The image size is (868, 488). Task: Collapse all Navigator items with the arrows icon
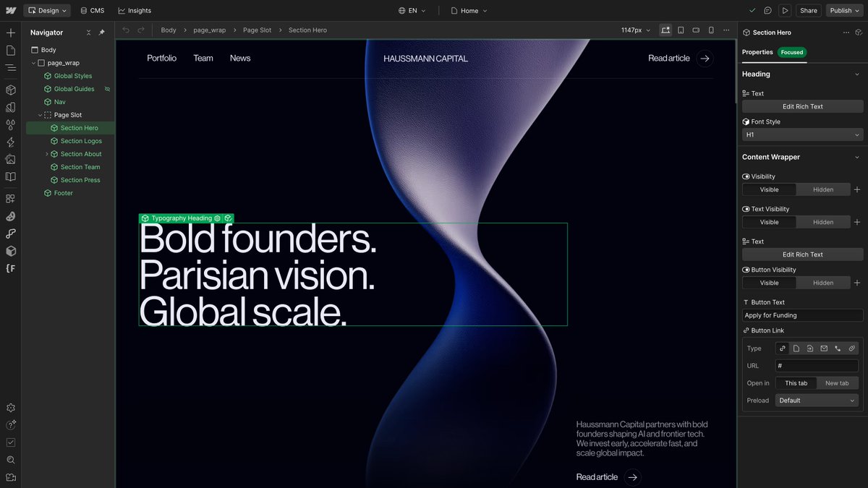(x=88, y=33)
